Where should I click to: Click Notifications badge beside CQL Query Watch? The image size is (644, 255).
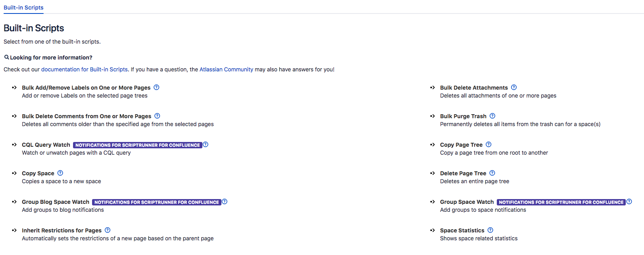pyautogui.click(x=138, y=145)
